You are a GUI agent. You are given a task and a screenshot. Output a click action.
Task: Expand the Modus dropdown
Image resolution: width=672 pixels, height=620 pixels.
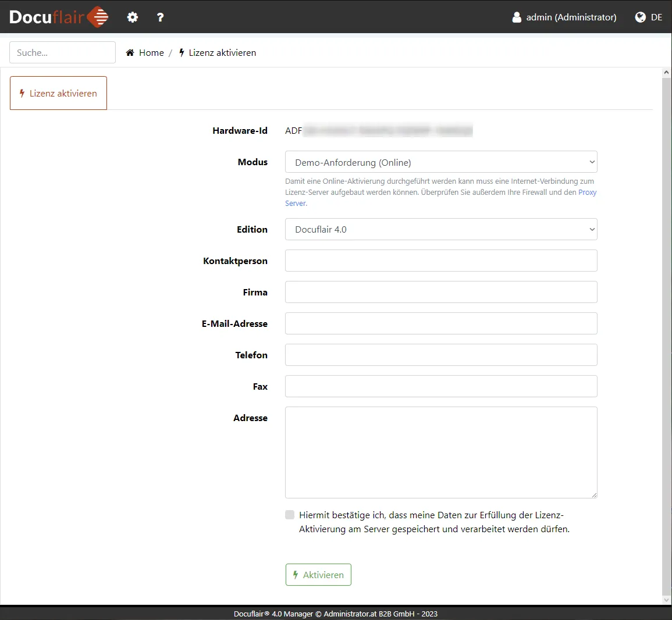[x=441, y=162]
